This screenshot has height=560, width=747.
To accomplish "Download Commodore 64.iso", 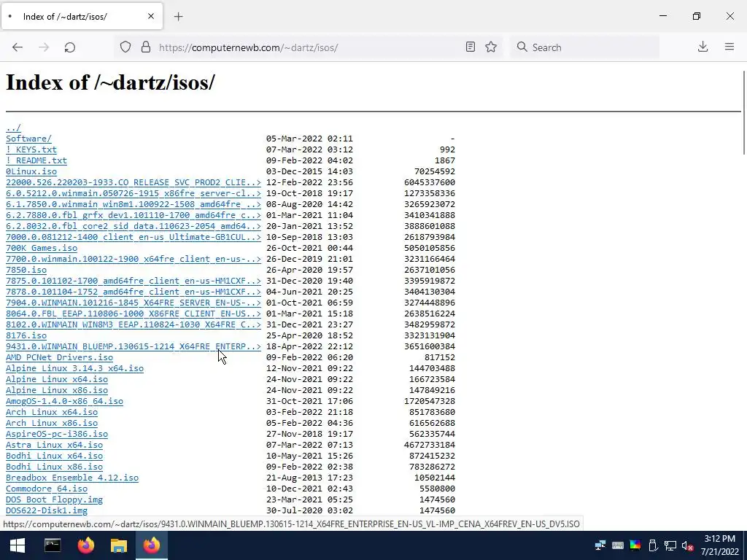I will [x=47, y=489].
